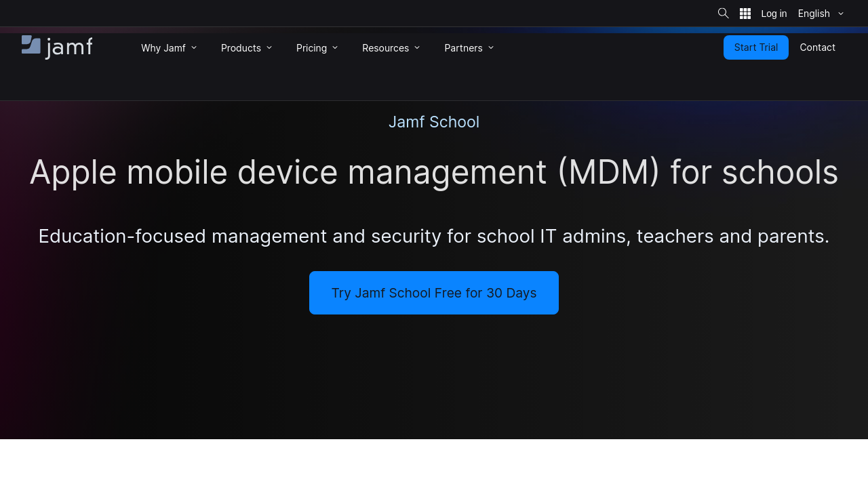The width and height of the screenshot is (868, 488).
Task: Navigate to the Pricing menu
Action: coord(311,47)
